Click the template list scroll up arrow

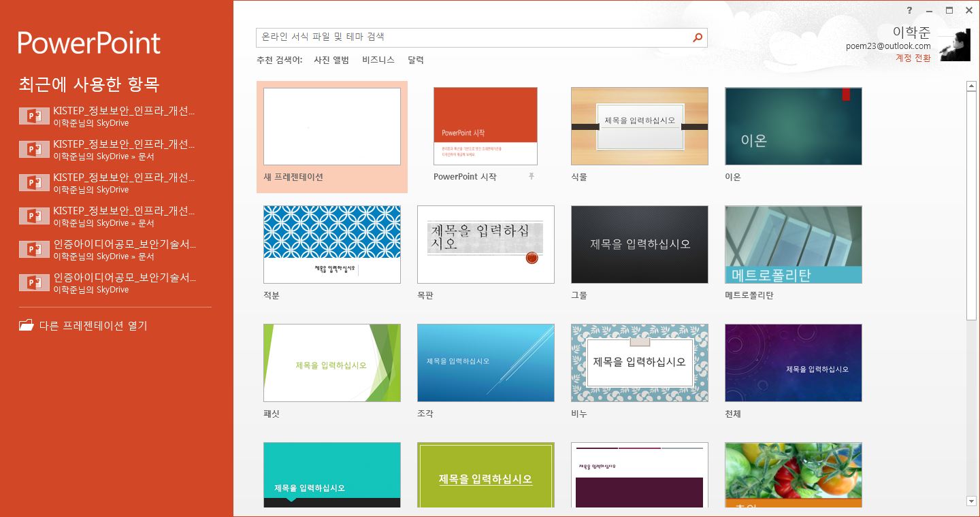971,86
